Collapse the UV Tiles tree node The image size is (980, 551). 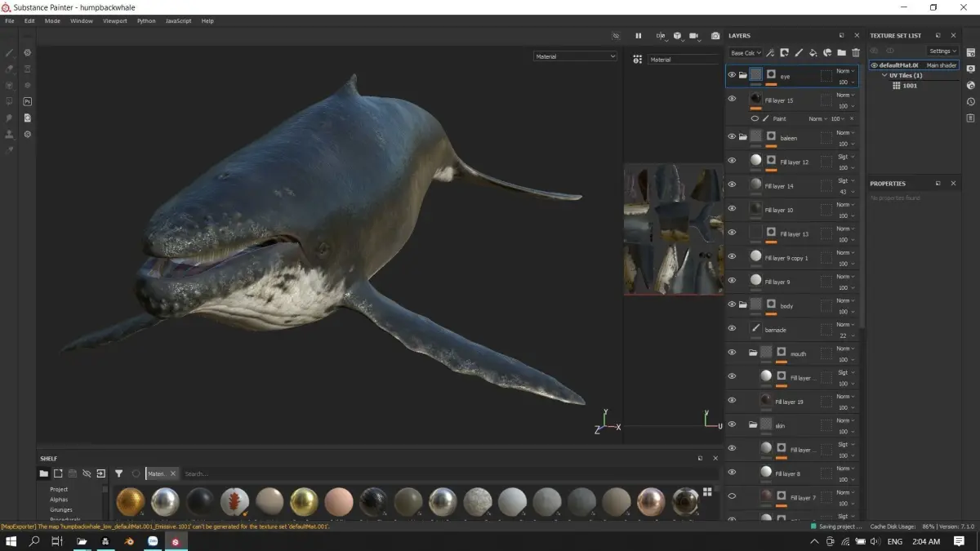point(884,75)
